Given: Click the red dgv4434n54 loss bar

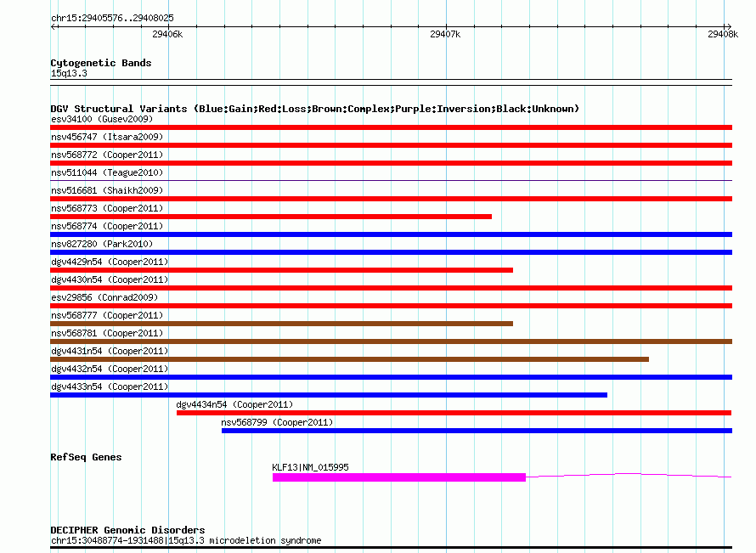Looking at the screenshot, I should [x=454, y=413].
